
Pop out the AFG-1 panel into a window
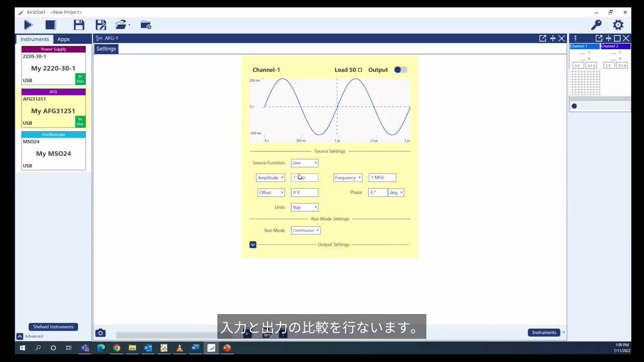click(x=542, y=38)
